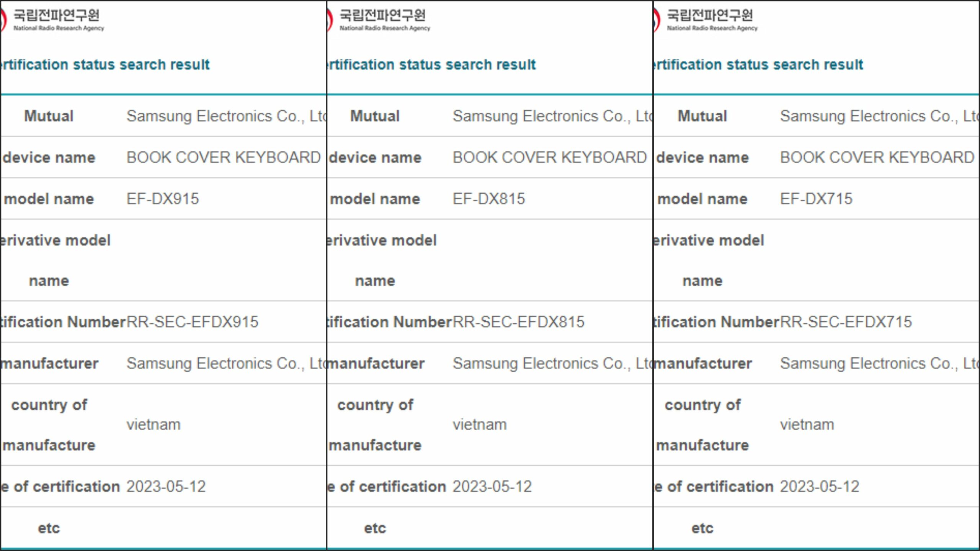Click the etc row label in middle panel
Image resolution: width=980 pixels, height=551 pixels.
375,528
